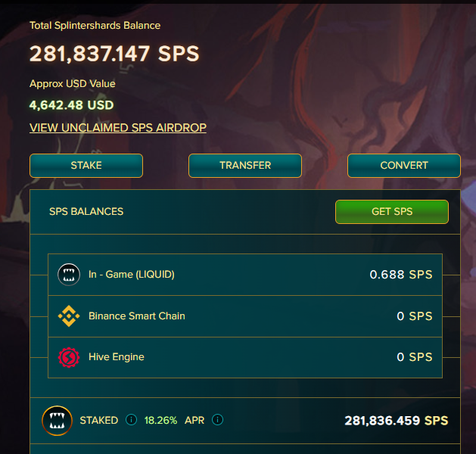Click the 0.688 SPS liquid balance

coord(401,275)
